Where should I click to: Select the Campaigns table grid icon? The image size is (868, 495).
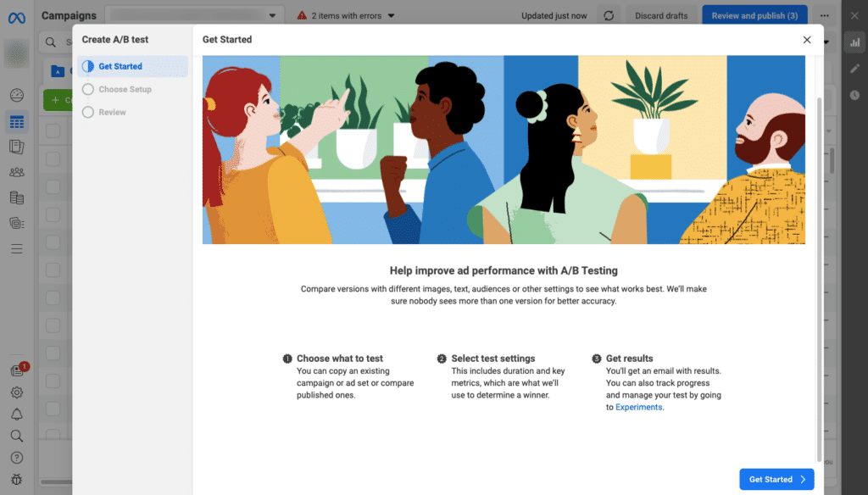pos(17,122)
